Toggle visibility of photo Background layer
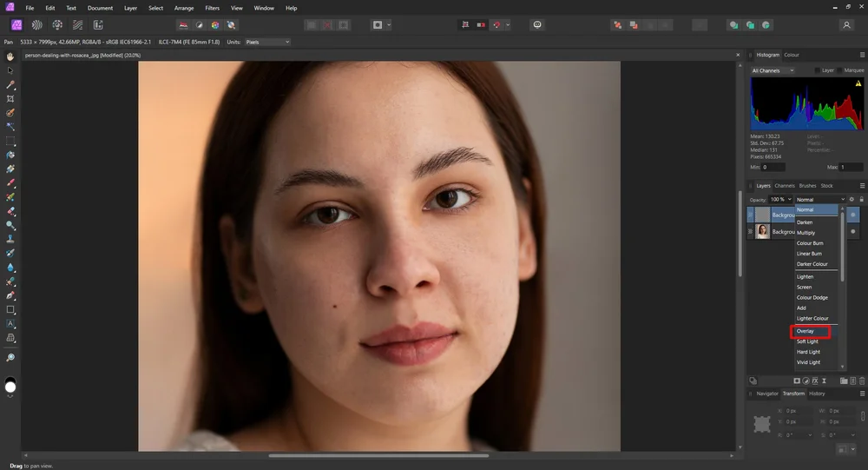The image size is (868, 470). tap(853, 231)
